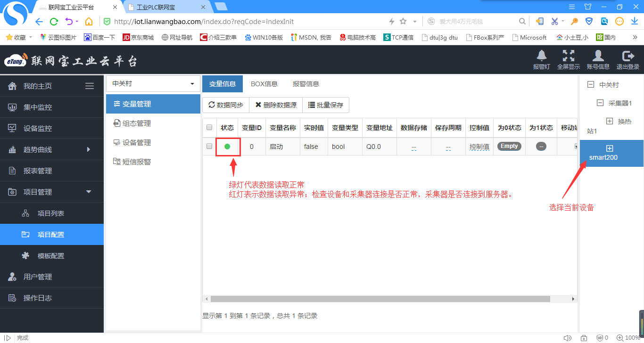
Task: Click the eTung logo
Action: click(17, 61)
